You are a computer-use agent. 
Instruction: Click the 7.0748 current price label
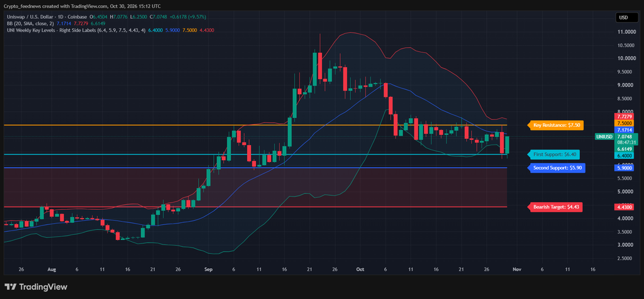point(626,136)
